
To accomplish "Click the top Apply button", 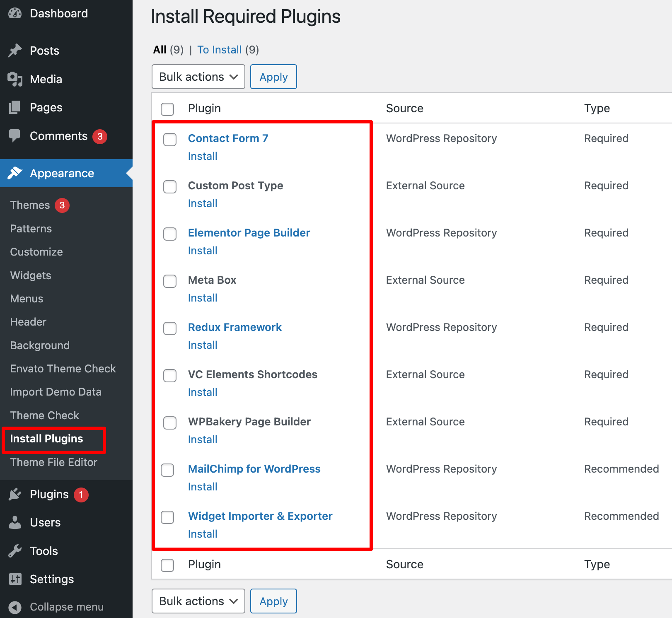I will pyautogui.click(x=273, y=77).
